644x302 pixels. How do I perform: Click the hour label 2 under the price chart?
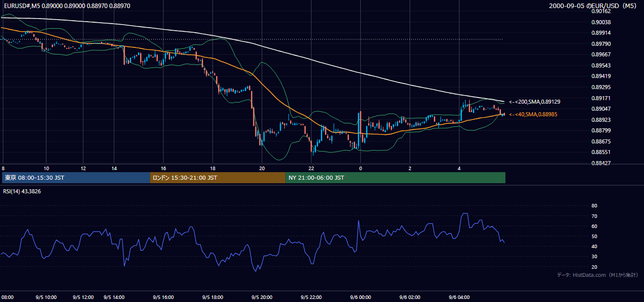point(410,168)
